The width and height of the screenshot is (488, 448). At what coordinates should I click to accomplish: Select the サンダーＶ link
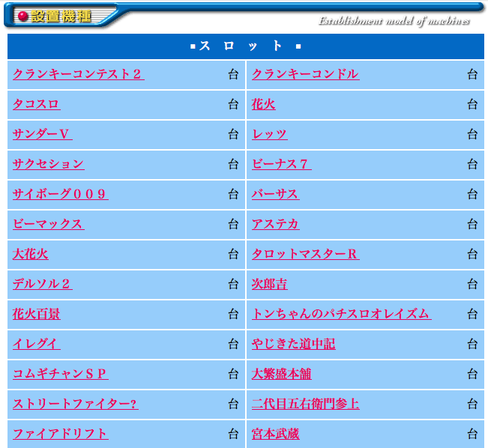coord(43,134)
